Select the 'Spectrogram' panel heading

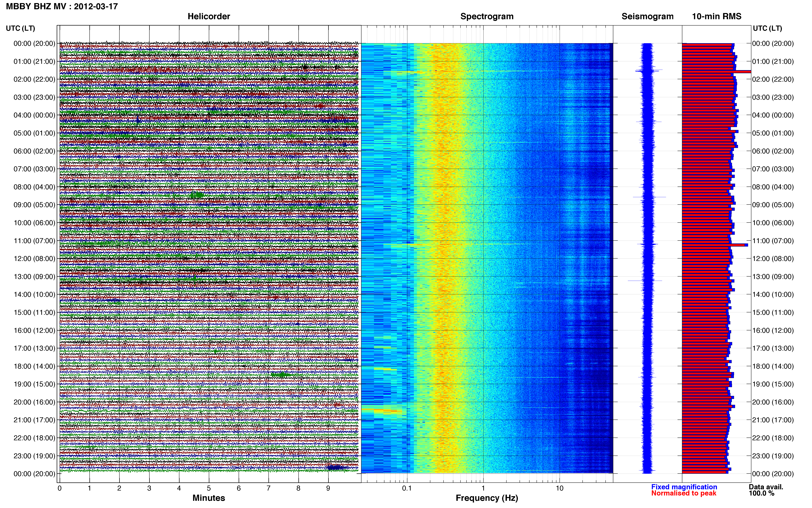tap(487, 16)
